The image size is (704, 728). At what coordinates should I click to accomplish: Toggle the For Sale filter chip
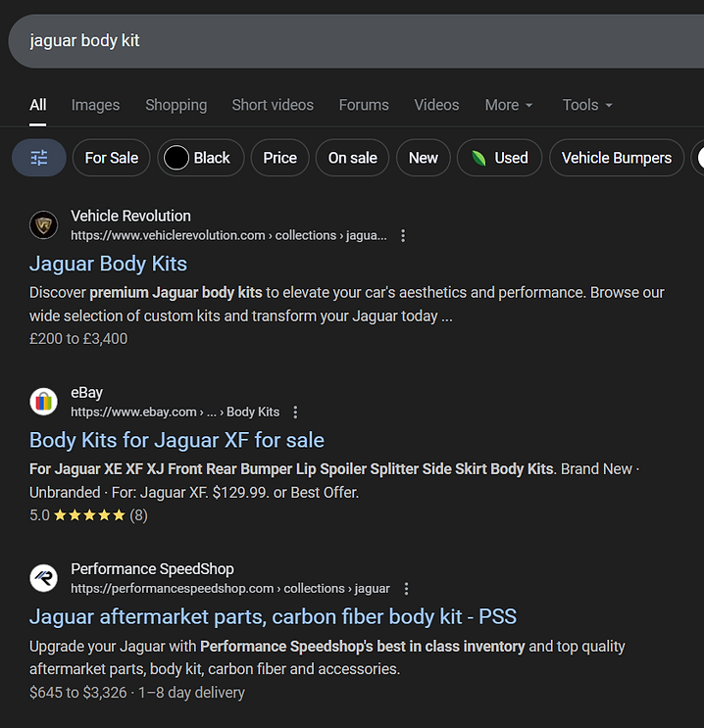point(112,158)
